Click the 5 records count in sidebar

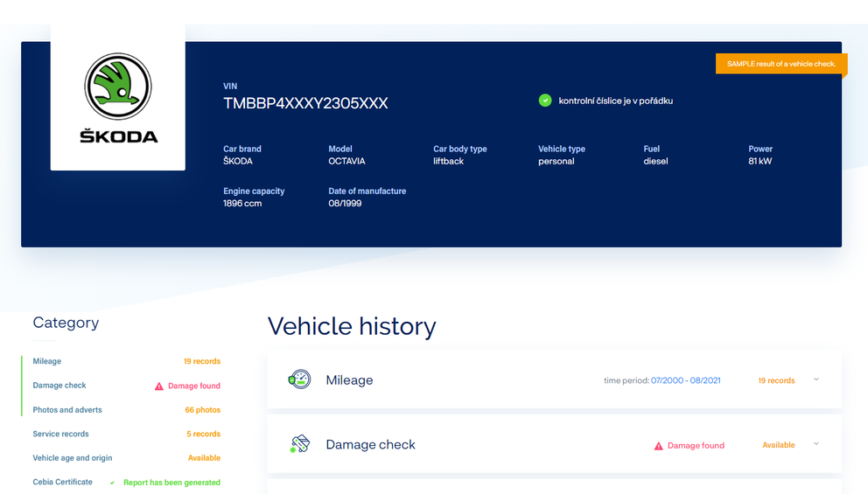pos(203,434)
